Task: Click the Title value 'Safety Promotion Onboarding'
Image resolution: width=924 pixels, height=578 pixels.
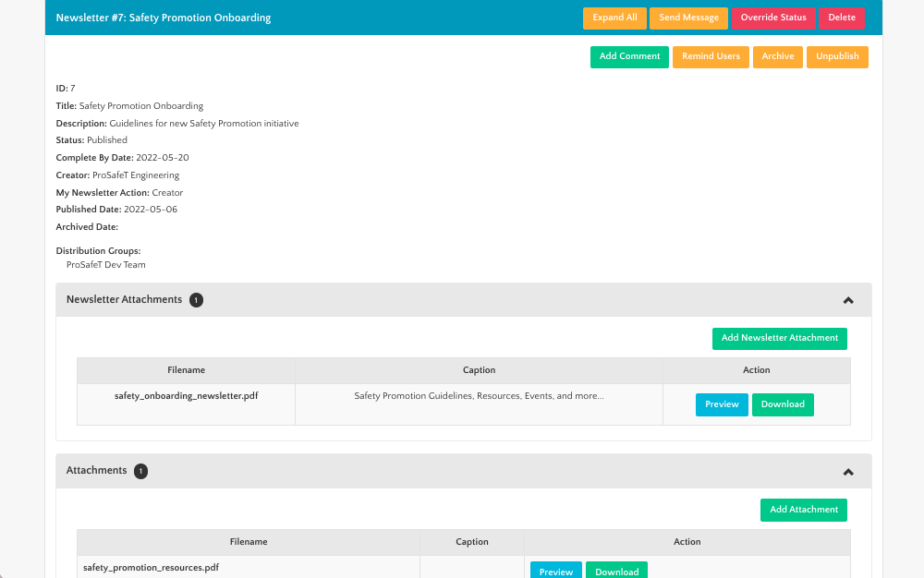Action: click(x=141, y=106)
